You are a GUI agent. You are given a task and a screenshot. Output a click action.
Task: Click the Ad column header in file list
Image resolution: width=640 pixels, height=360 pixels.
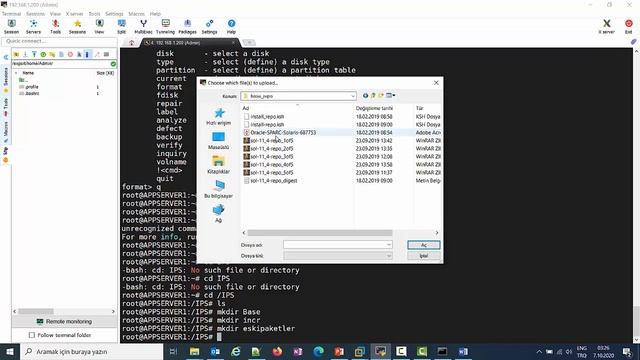[297, 108]
